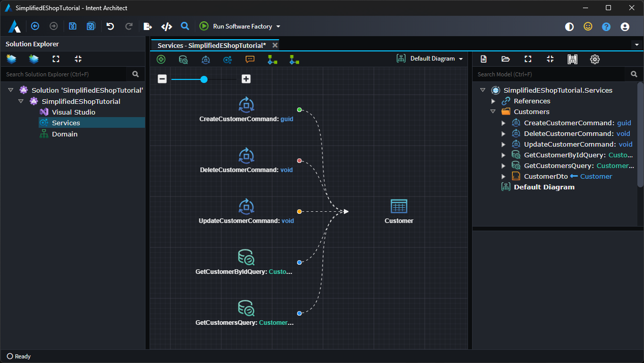Click the green Run play icon
644x363 pixels.
(x=204, y=26)
